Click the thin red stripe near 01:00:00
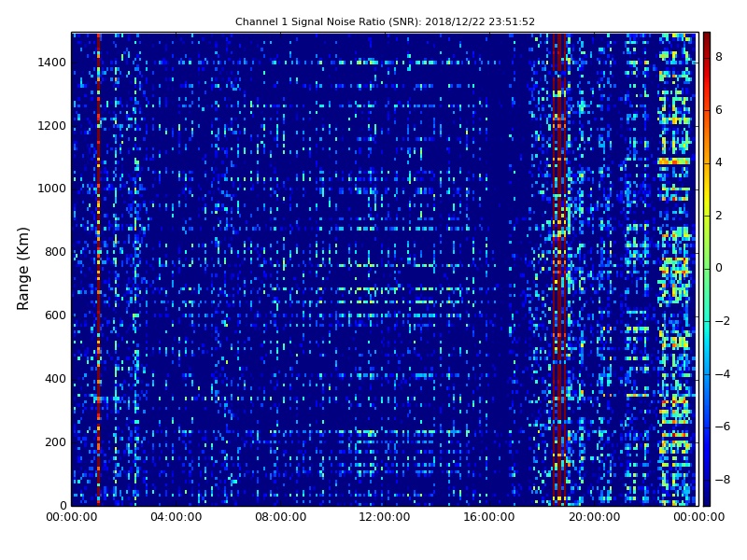This screenshot has height=560, width=747. click(x=99, y=269)
